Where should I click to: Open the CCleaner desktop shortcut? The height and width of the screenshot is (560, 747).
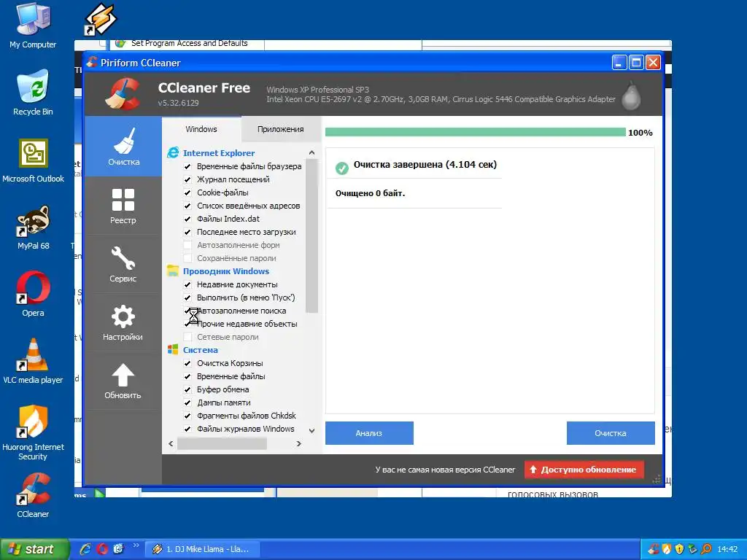[x=33, y=495]
